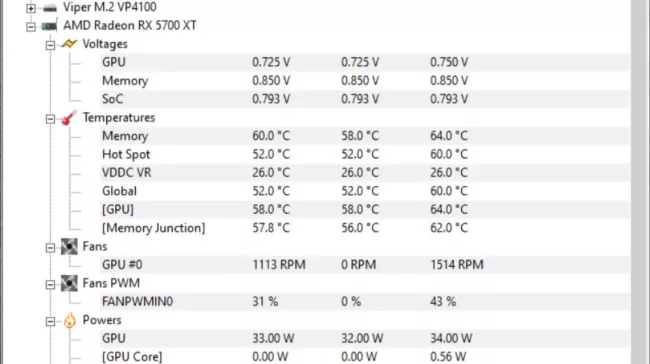Click the Temperatures thermometer icon
This screenshot has height=364, width=650.
click(69, 118)
